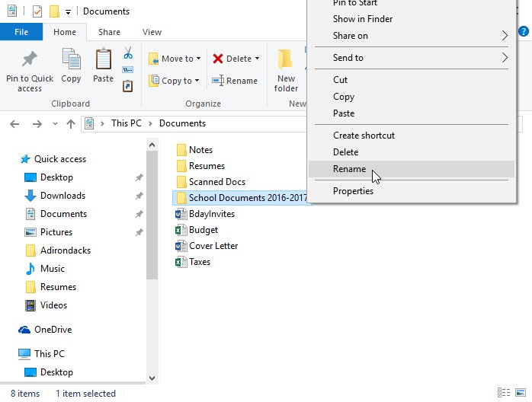
Task: Open the File tab
Action: pyautogui.click(x=21, y=32)
